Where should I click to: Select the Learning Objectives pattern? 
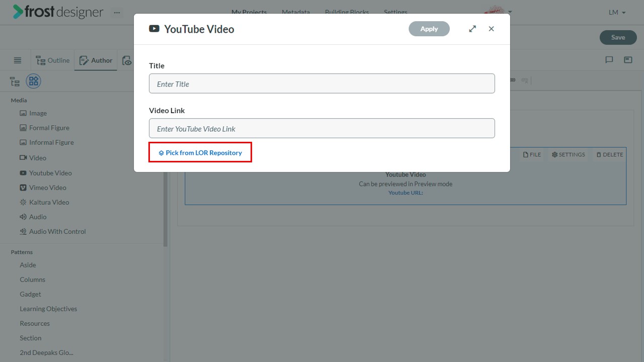(x=48, y=309)
